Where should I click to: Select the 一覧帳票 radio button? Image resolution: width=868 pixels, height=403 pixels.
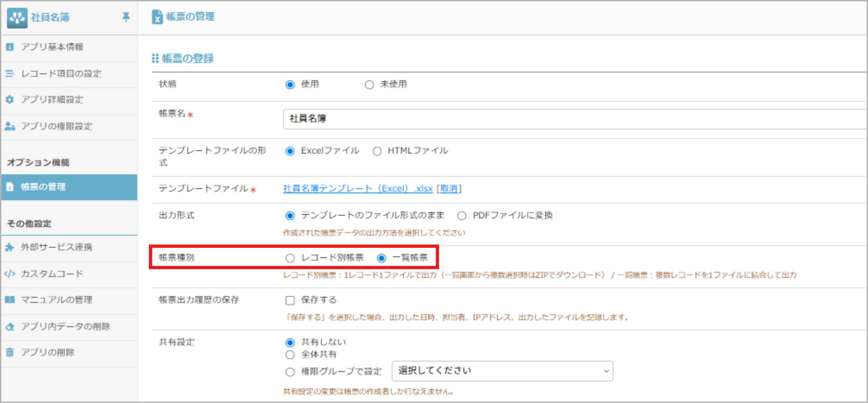pos(382,258)
